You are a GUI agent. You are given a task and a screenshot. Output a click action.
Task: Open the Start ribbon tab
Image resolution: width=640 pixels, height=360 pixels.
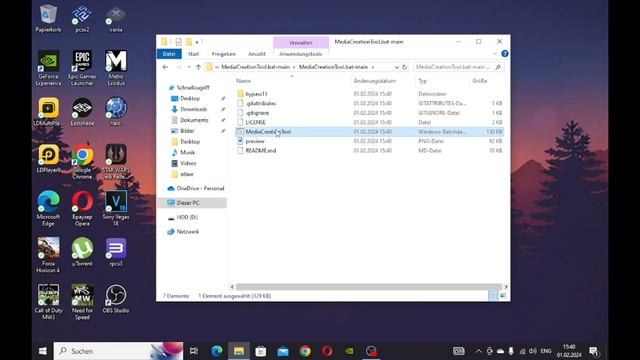point(193,54)
